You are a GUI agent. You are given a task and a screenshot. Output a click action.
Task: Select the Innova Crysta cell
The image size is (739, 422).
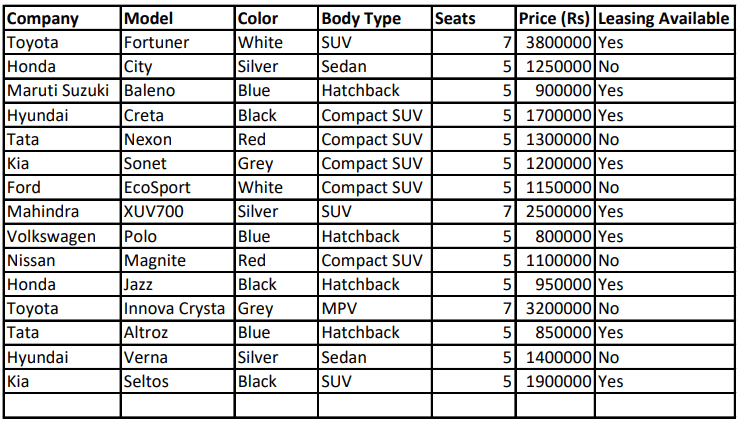pyautogui.click(x=176, y=309)
